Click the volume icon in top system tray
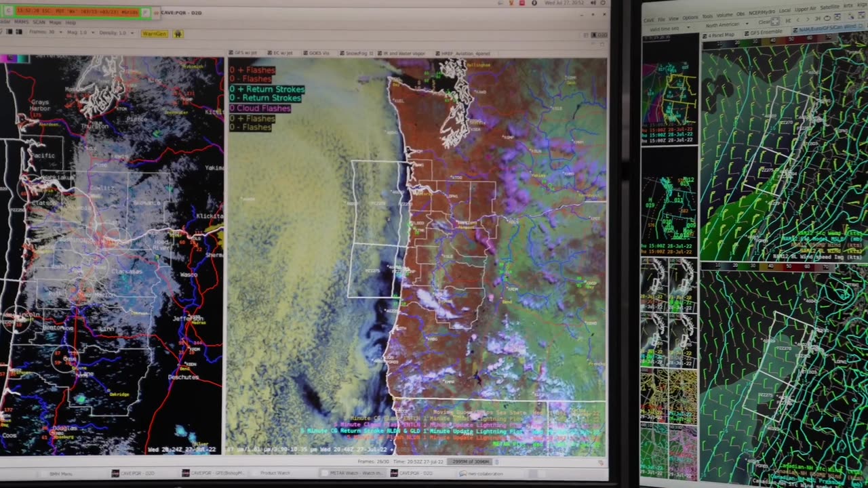Viewport: 868px width, 488px height. coord(592,3)
